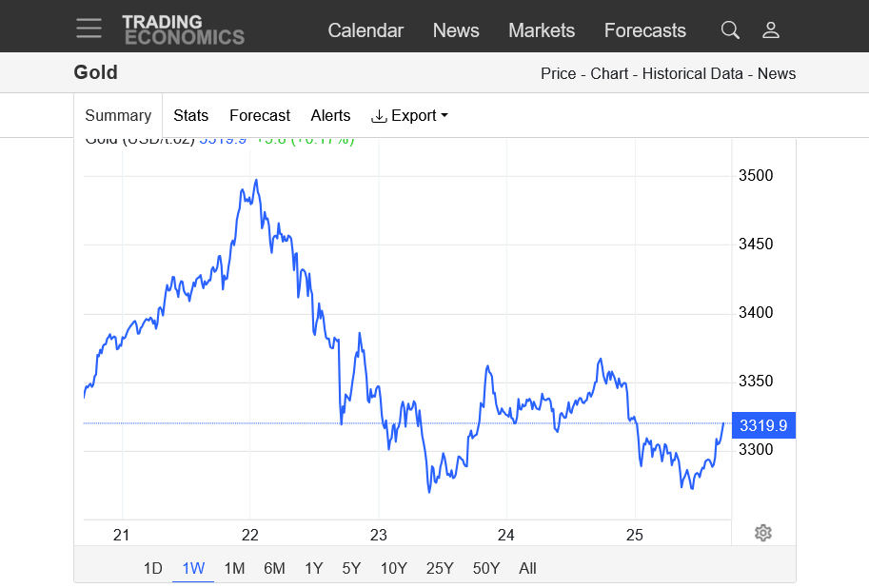Open the Markets menu
Viewport: 869px width, 588px height.
[542, 30]
